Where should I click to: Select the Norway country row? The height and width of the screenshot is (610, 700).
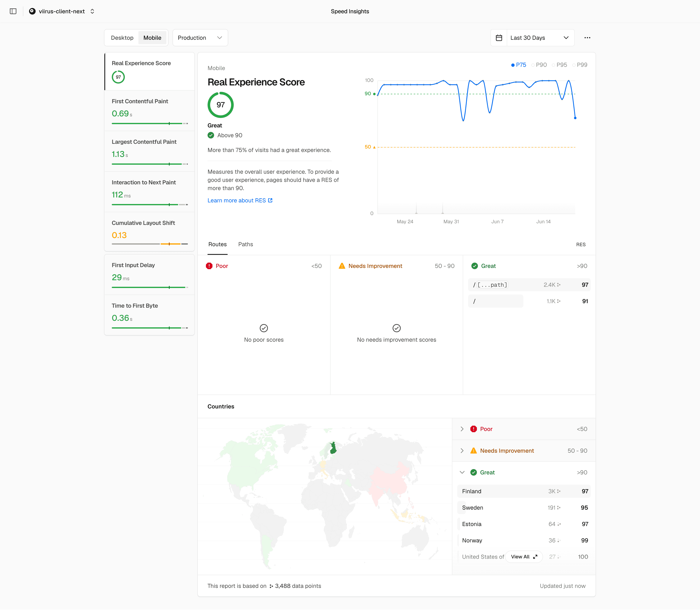tap(524, 541)
